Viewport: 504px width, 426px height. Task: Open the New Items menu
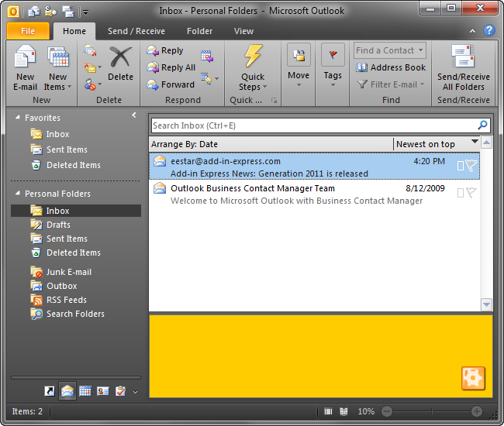point(58,68)
